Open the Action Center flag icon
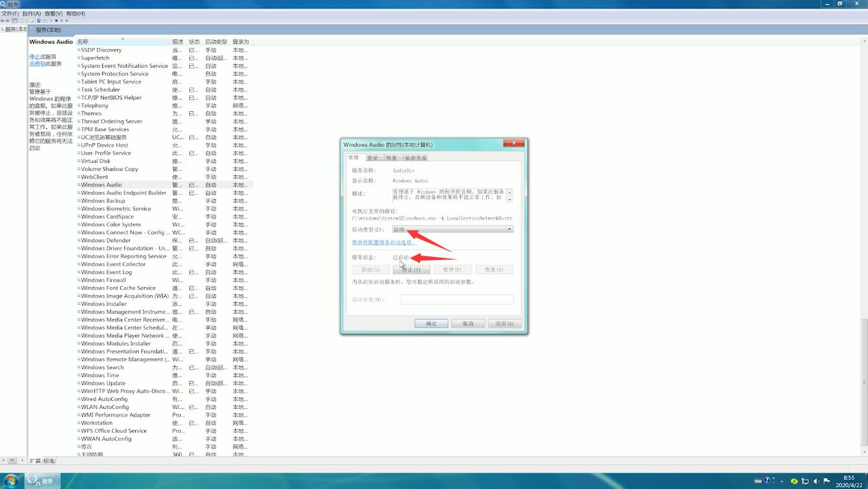 (x=827, y=481)
